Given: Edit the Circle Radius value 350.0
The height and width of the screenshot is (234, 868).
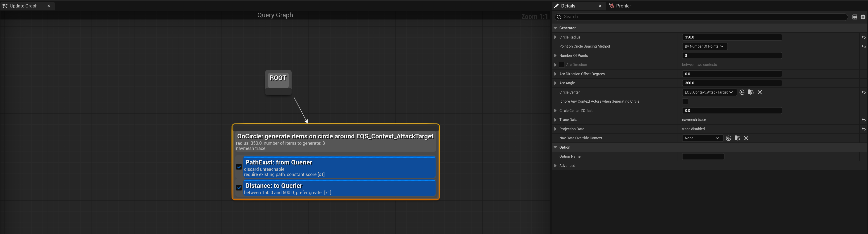Looking at the screenshot, I should pyautogui.click(x=732, y=37).
